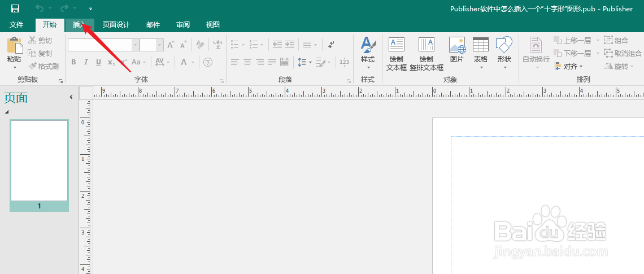Viewport: 644px width, 274px height.
Task: Click the 123 number style icon
Action: point(344,62)
